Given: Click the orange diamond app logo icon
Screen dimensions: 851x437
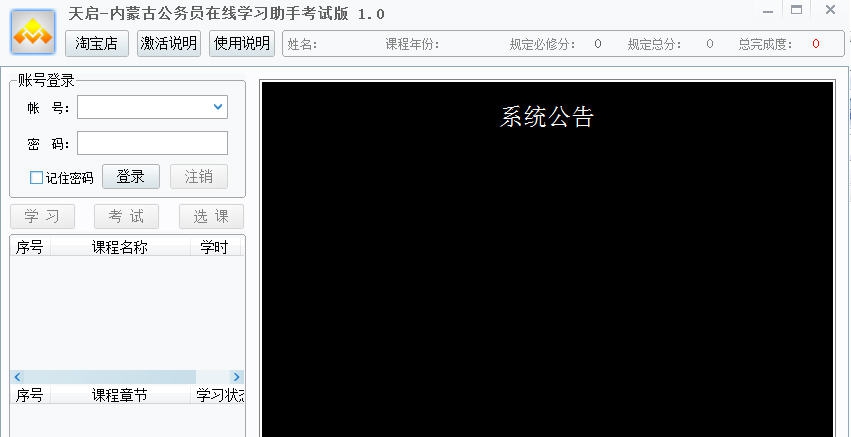Looking at the screenshot, I should tap(33, 32).
